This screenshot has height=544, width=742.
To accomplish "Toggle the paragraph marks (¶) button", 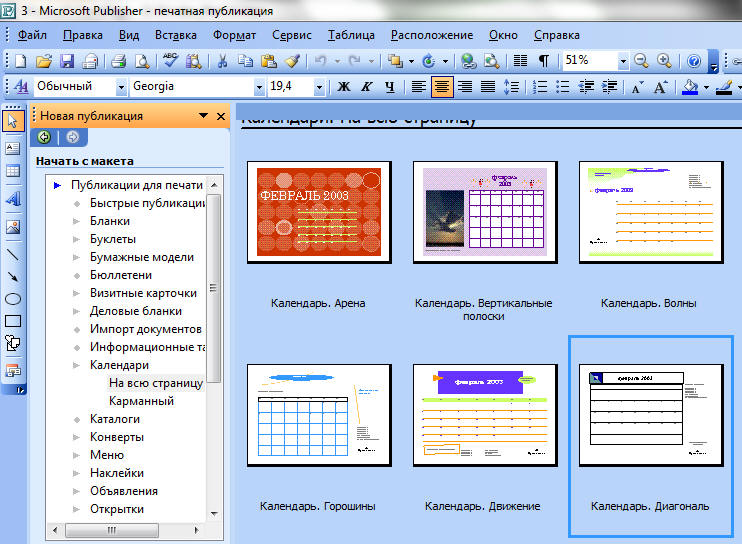I will point(544,61).
